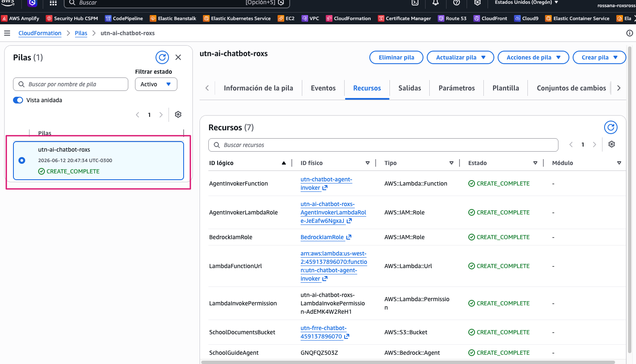This screenshot has height=364, width=636.
Task: Open AWS Amplify from favorites bar
Action: point(20,18)
